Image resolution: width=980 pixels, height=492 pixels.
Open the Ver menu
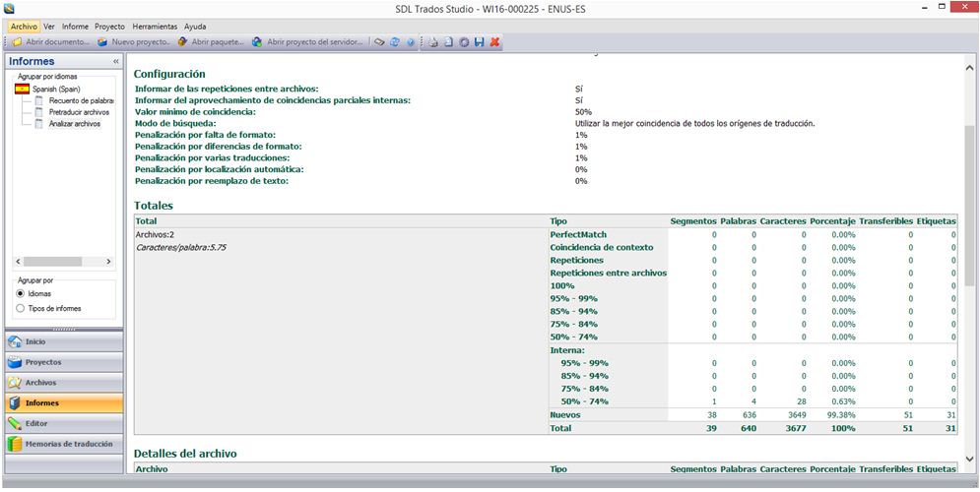coord(49,27)
